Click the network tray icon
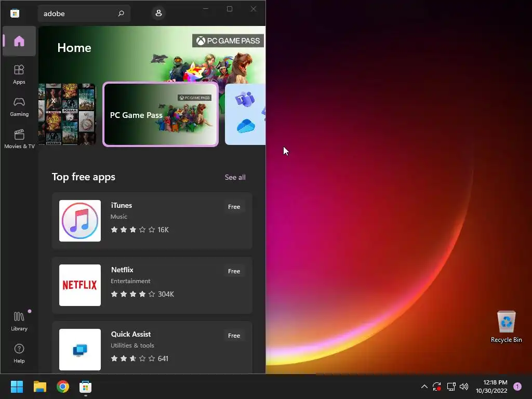 [451, 387]
